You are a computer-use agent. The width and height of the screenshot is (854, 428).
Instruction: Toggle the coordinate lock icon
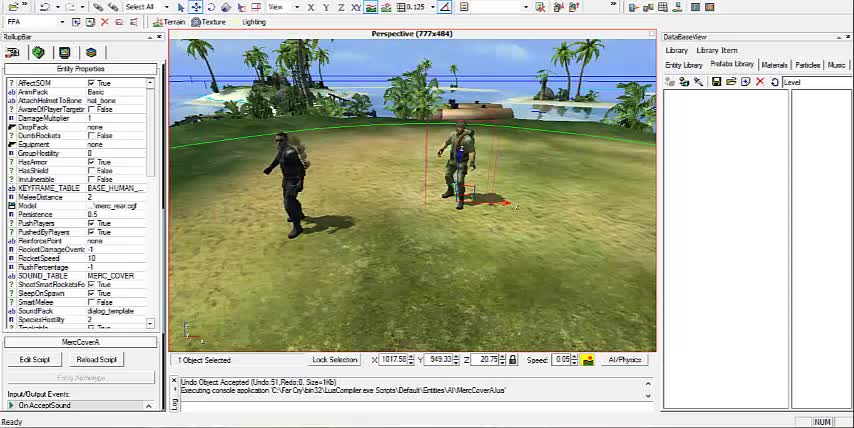point(513,360)
